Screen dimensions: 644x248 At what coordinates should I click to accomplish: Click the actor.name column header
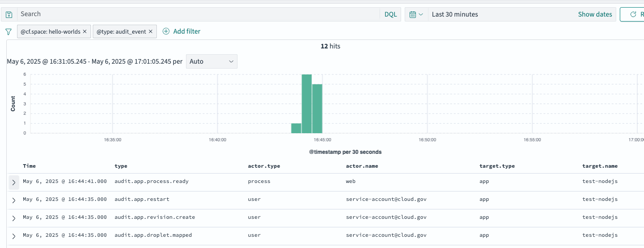[362, 166]
